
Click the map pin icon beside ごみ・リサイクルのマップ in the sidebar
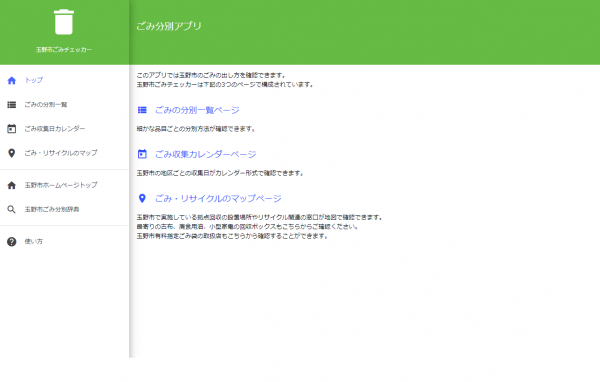coord(12,153)
